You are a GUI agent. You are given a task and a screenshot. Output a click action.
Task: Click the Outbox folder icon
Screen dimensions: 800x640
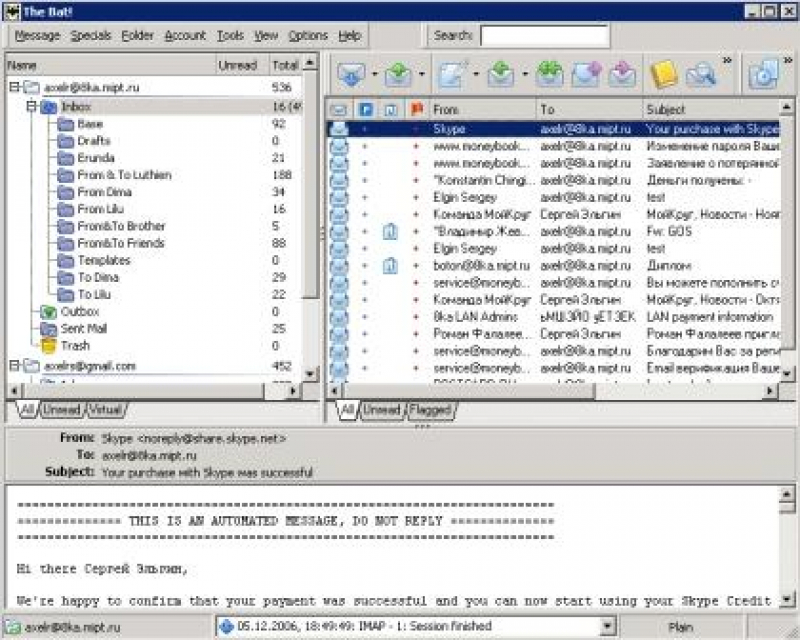(x=48, y=312)
